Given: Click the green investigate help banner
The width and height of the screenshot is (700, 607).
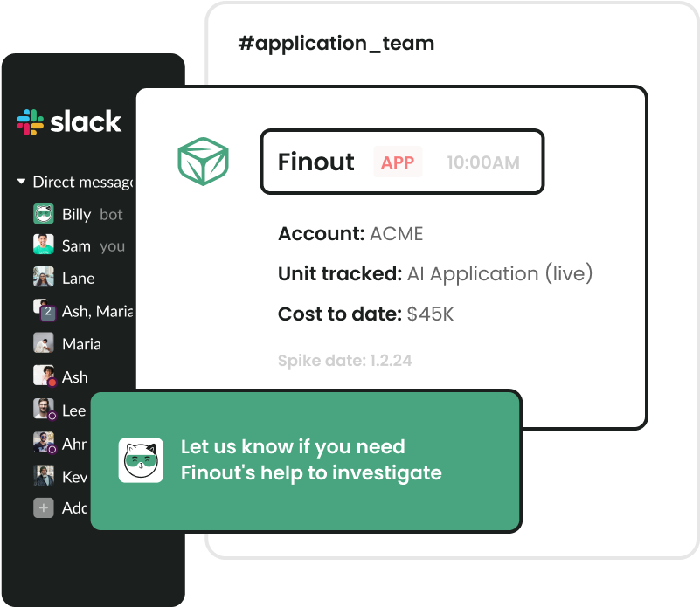Looking at the screenshot, I should (x=306, y=461).
